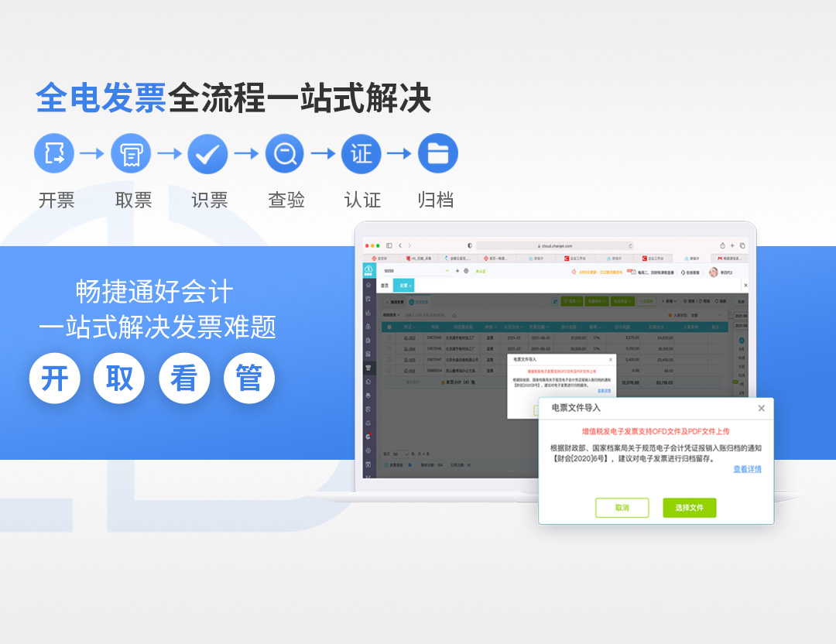Open the first green toolbar dropdown button
Viewport: 836px width, 644px height.
(x=571, y=301)
